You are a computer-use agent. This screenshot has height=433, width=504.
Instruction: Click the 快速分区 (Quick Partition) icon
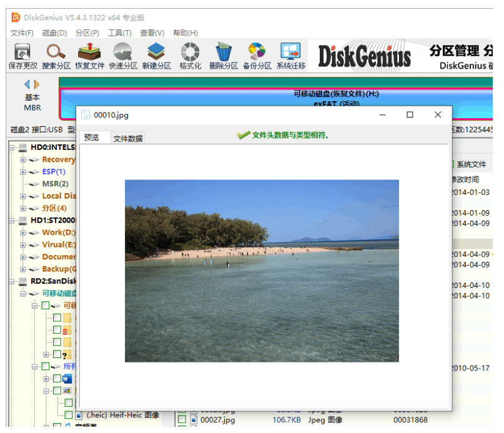pos(122,55)
